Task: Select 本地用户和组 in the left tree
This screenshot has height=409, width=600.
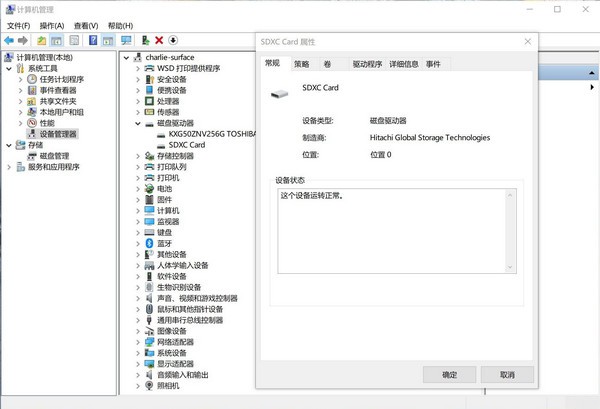Action: click(62, 112)
